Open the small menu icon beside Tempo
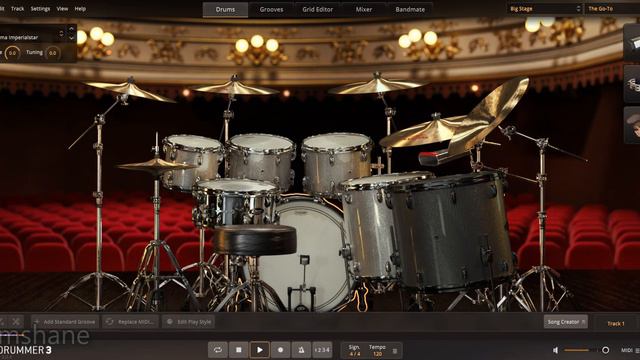The width and height of the screenshot is (640, 360). pos(395,351)
